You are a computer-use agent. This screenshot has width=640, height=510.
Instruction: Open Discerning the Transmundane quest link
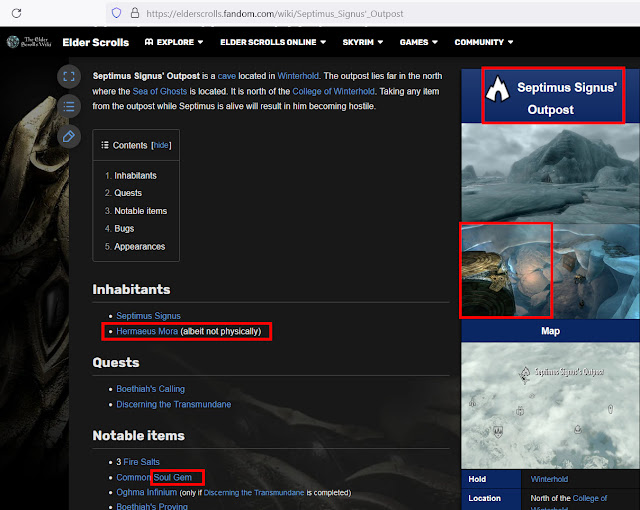coord(173,404)
